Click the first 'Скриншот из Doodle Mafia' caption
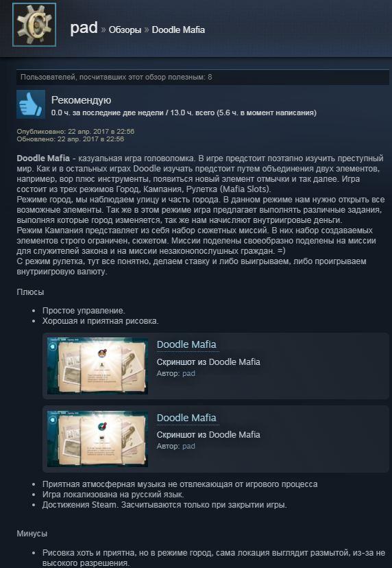The height and width of the screenshot is (568, 392). (208, 362)
